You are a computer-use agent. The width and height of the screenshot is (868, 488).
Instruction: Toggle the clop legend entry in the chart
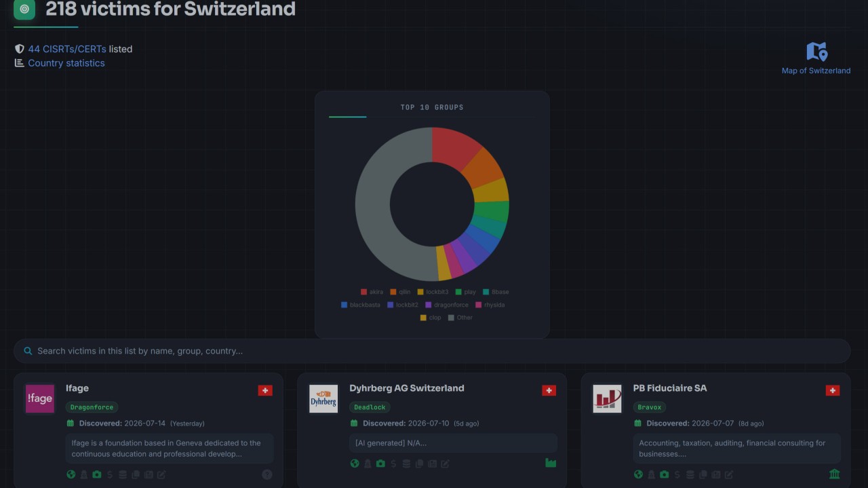431,318
